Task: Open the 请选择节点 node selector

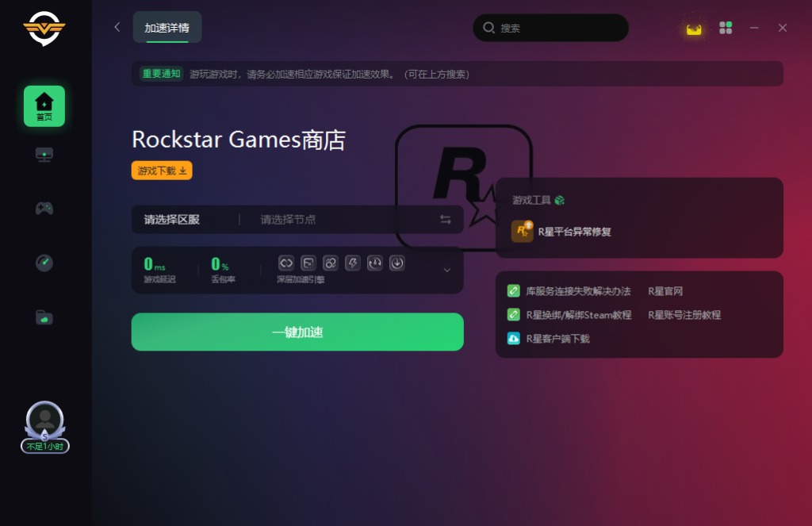Action: point(288,220)
